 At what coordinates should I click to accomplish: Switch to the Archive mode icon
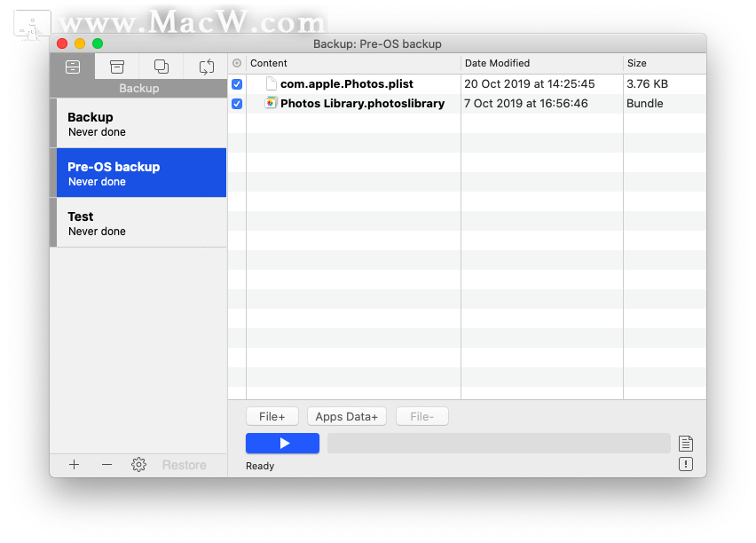click(116, 67)
